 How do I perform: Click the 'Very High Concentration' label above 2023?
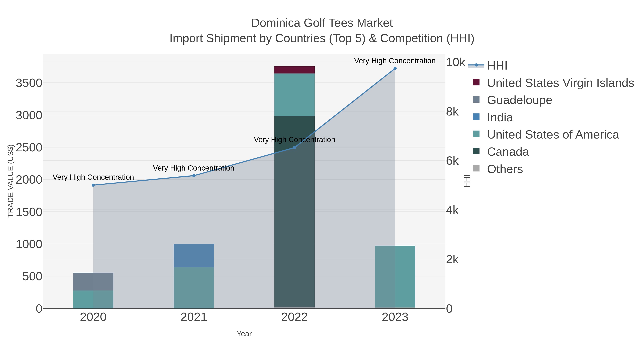pyautogui.click(x=395, y=61)
